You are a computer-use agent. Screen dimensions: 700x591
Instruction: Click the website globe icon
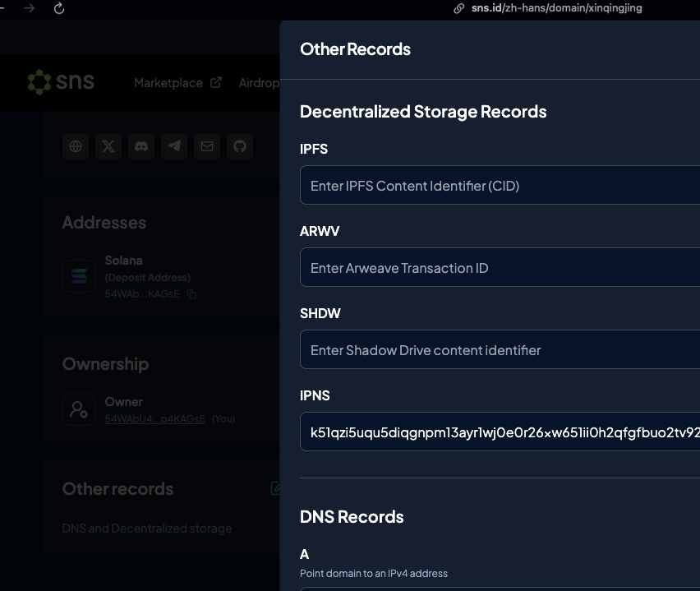pyautogui.click(x=76, y=146)
